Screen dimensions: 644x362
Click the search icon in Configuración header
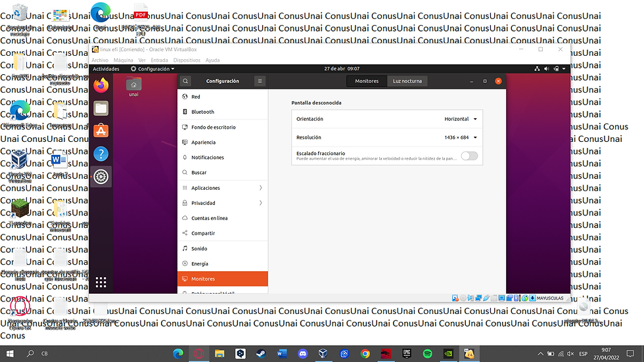(x=185, y=81)
